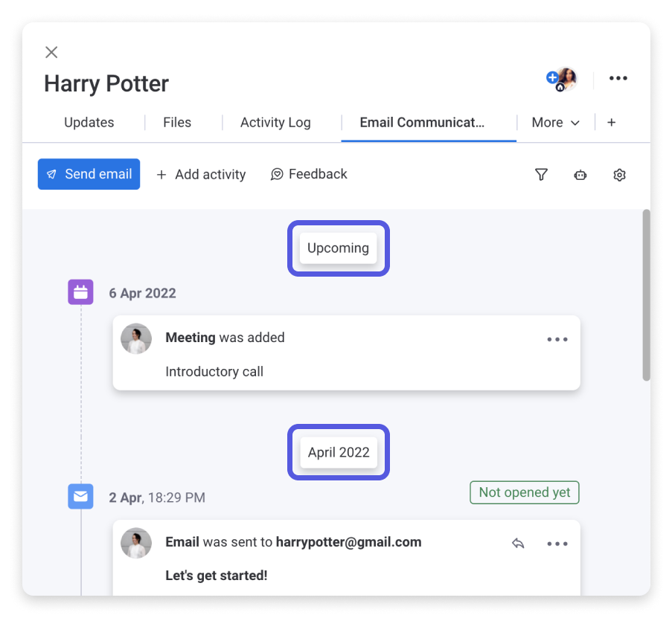
Task: Switch to the Files tab
Action: coord(177,123)
